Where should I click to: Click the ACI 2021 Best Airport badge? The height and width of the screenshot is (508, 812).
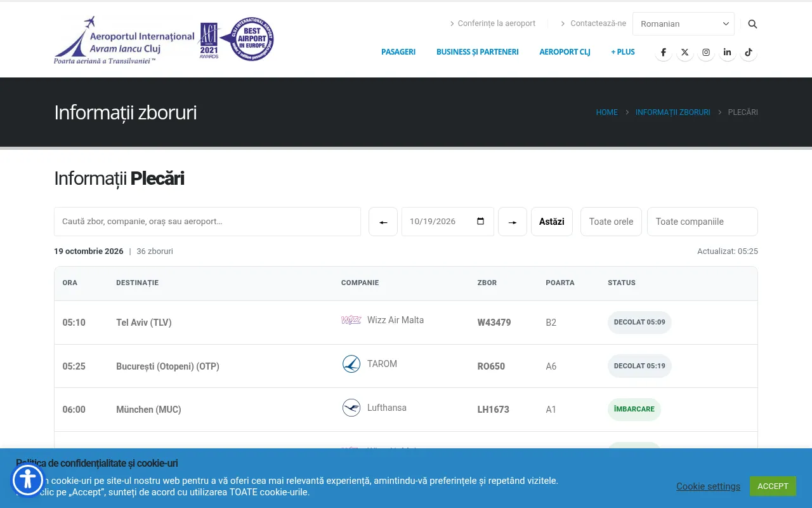coord(237,39)
